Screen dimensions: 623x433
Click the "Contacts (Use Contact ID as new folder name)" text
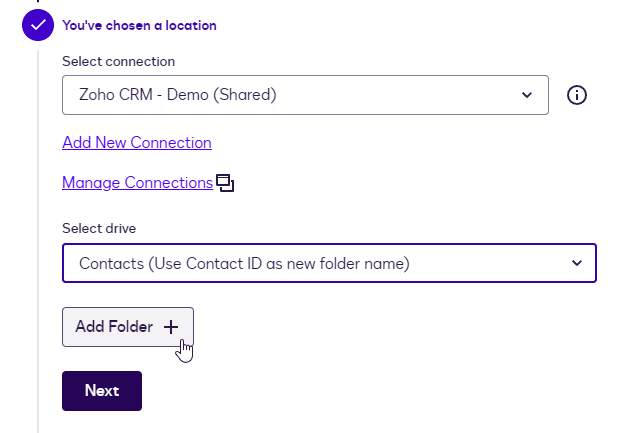tap(244, 263)
